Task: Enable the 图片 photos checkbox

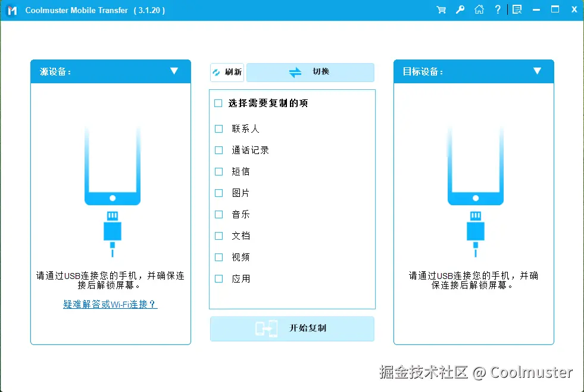Action: tap(218, 193)
